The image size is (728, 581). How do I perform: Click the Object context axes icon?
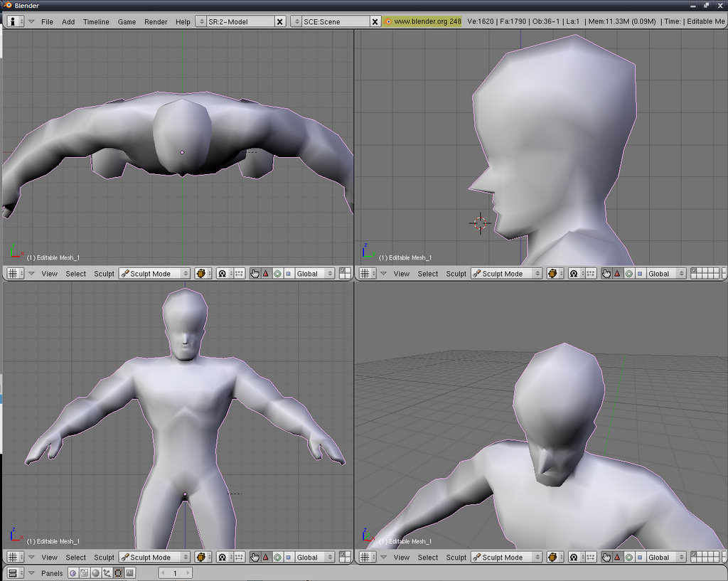(107, 573)
